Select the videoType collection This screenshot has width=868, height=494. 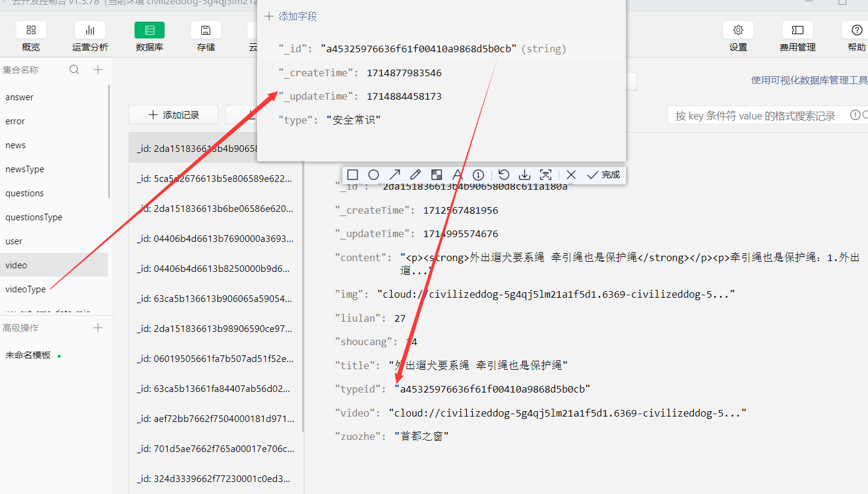24,289
